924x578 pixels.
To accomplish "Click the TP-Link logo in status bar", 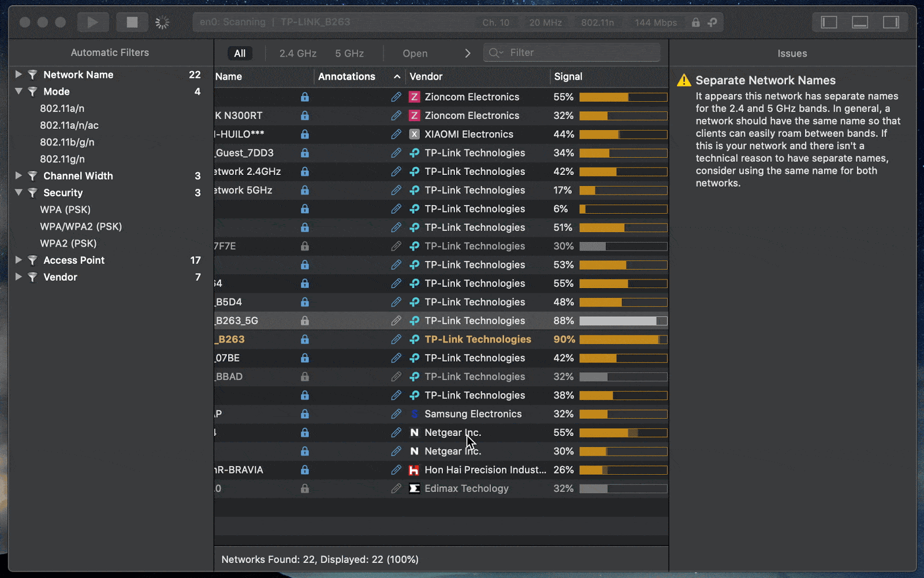I will [713, 23].
